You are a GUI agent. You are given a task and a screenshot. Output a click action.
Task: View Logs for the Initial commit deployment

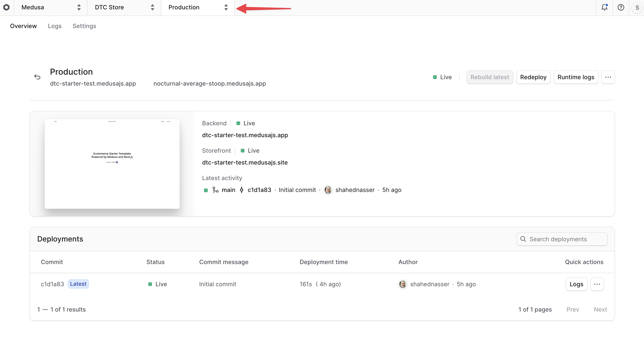[x=576, y=284]
